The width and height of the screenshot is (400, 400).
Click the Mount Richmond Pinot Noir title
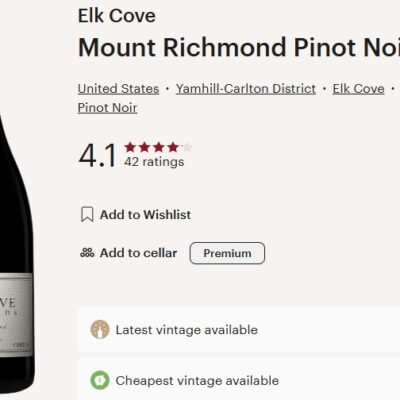(x=239, y=47)
